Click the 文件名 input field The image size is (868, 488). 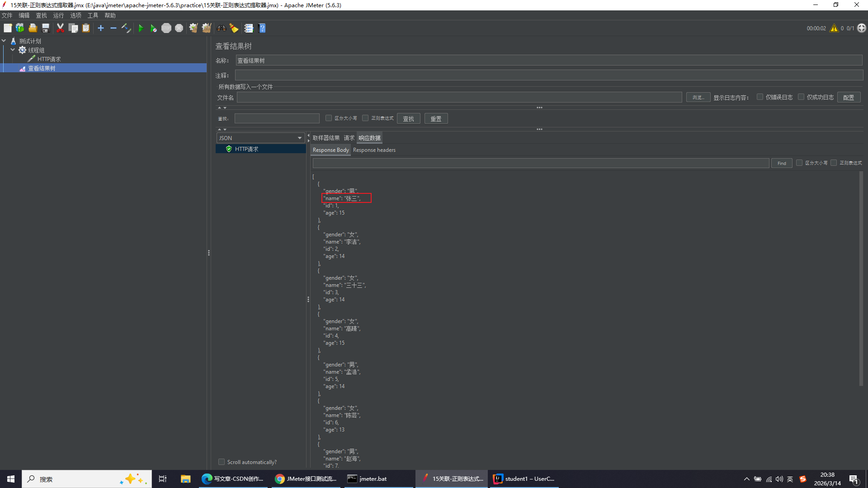pyautogui.click(x=459, y=98)
